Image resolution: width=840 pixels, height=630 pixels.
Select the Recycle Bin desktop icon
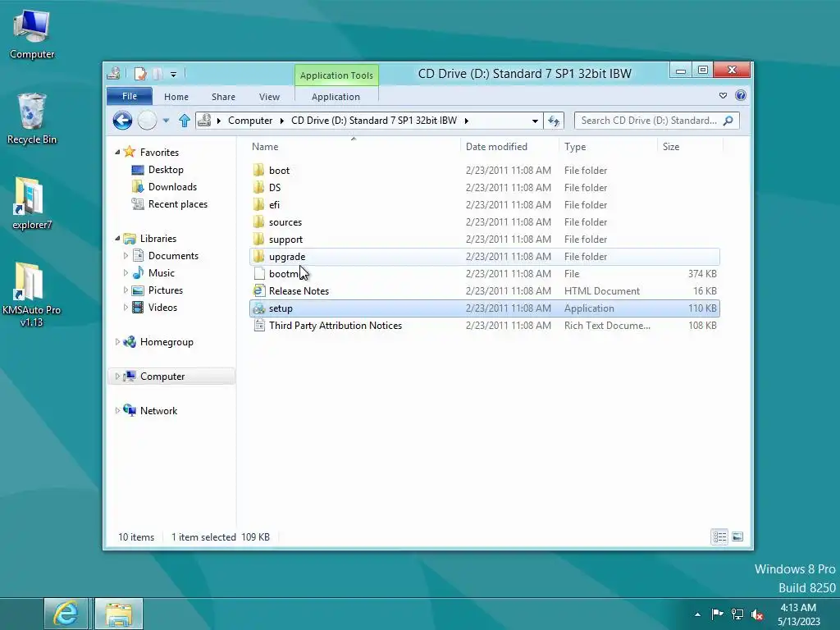pos(32,119)
